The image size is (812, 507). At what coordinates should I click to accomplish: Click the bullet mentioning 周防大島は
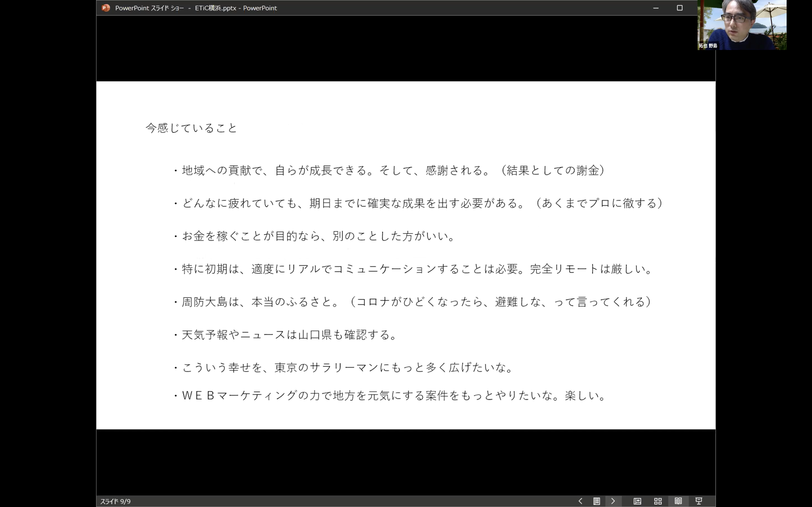[x=416, y=302]
